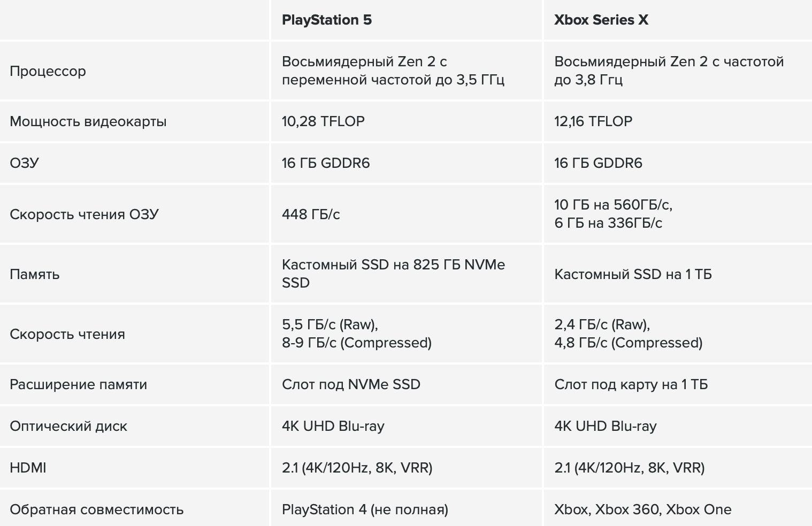The width and height of the screenshot is (812, 526).
Task: Click the ОЗУ row label
Action: point(25,163)
